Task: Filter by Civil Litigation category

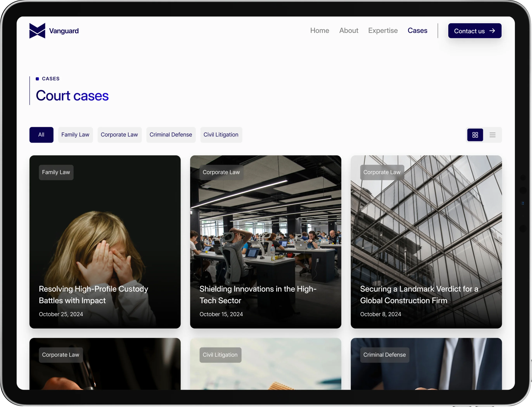Action: tap(221, 135)
